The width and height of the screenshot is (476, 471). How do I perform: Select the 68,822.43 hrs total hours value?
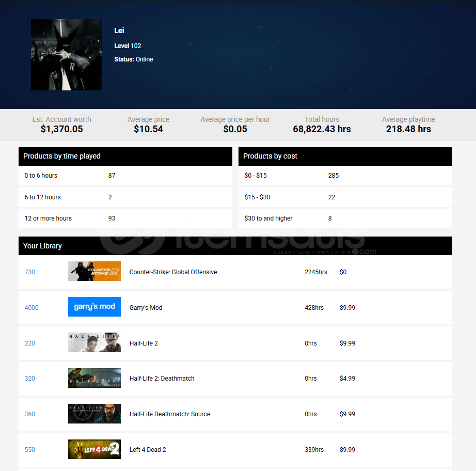322,129
